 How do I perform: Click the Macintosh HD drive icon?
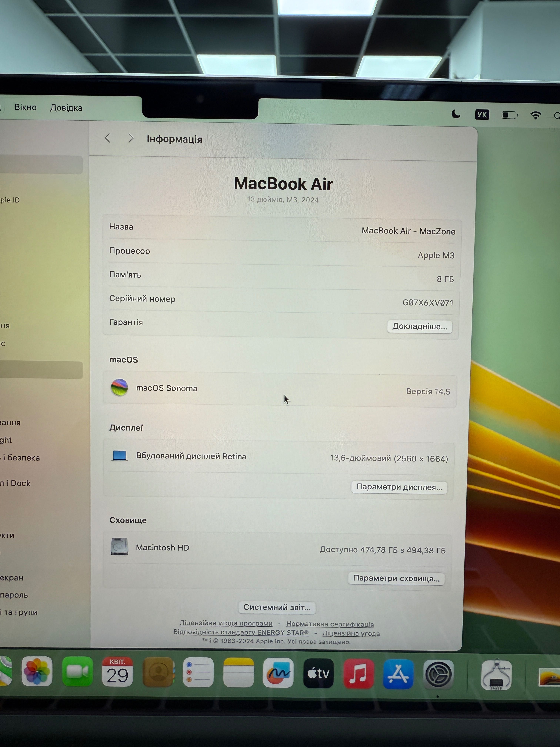pos(119,546)
